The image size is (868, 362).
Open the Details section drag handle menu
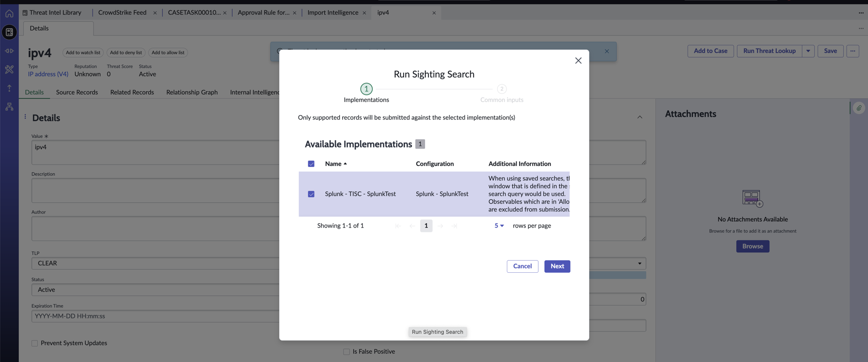pyautogui.click(x=25, y=117)
